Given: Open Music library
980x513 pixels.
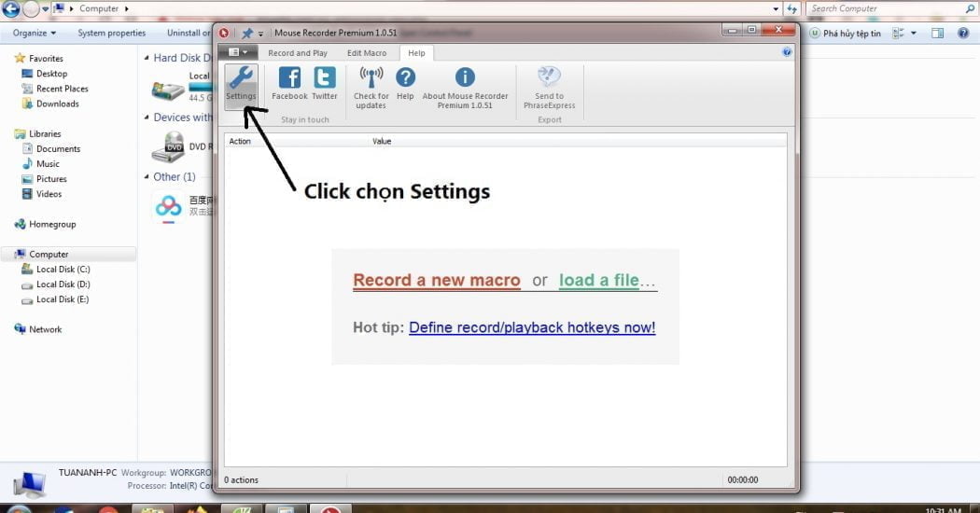Looking at the screenshot, I should (x=48, y=164).
